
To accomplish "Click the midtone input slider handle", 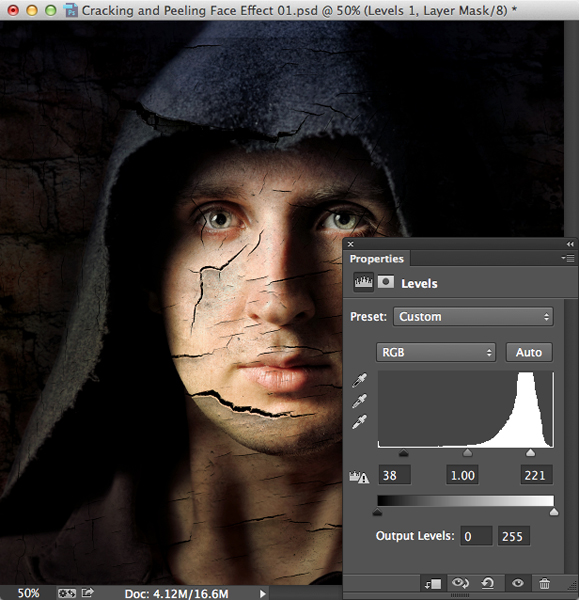I will (467, 453).
